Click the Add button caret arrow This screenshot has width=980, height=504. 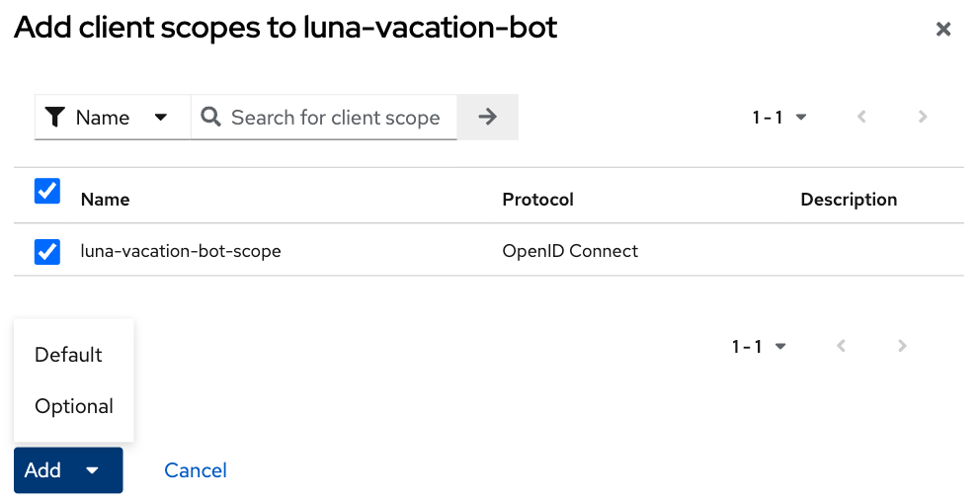(x=92, y=470)
